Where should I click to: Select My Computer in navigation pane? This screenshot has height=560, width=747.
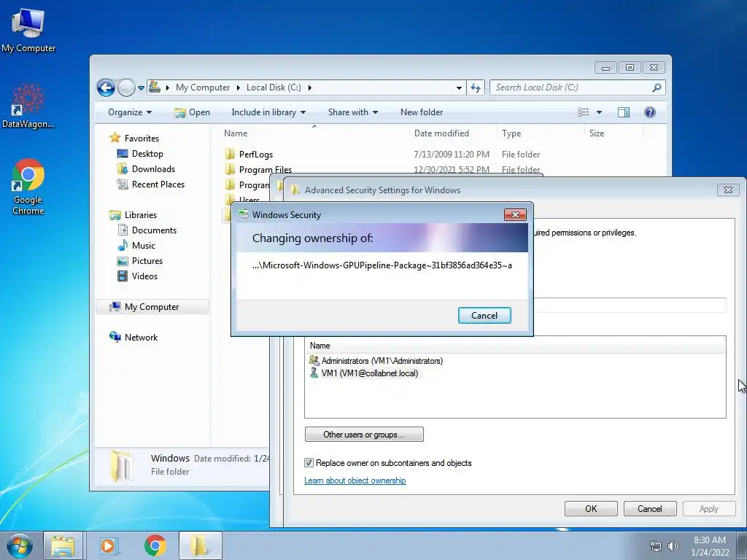coord(152,307)
